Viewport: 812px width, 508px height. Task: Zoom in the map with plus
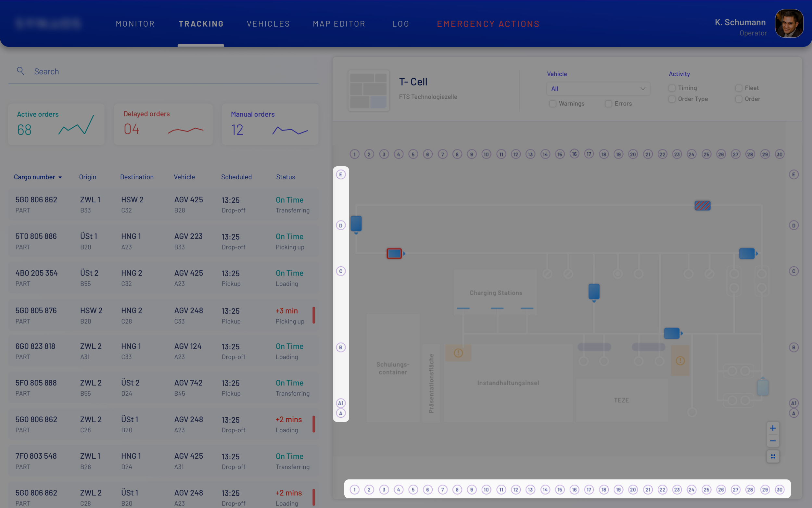click(773, 428)
